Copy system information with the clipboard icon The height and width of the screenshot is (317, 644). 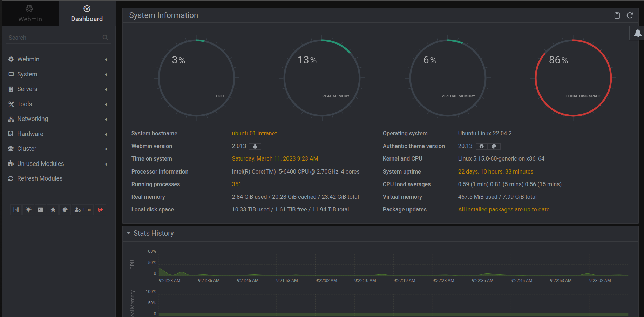(x=617, y=15)
